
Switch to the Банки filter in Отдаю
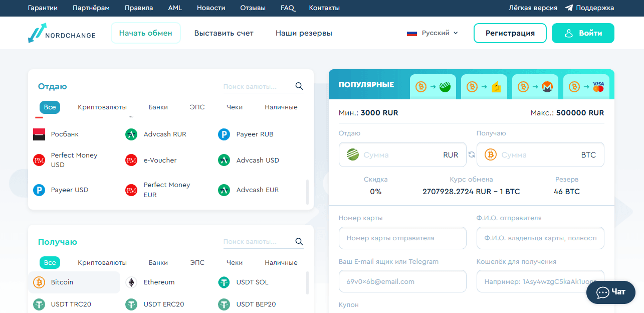158,107
